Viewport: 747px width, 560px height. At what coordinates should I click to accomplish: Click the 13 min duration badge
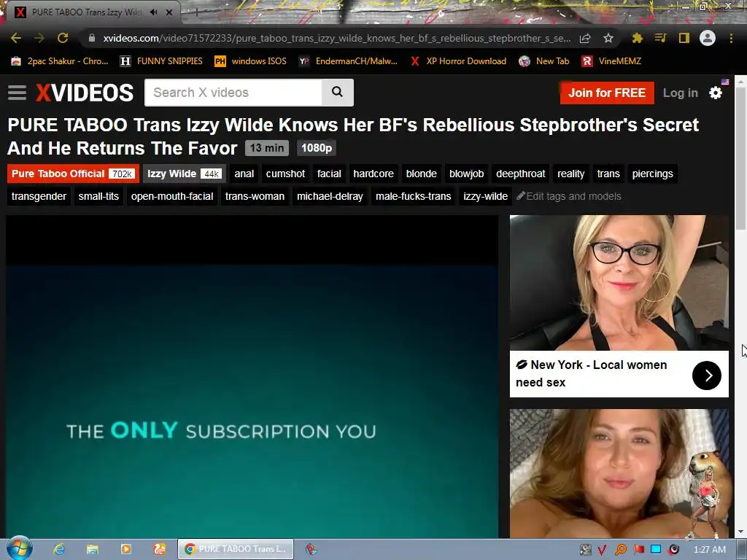coord(267,148)
